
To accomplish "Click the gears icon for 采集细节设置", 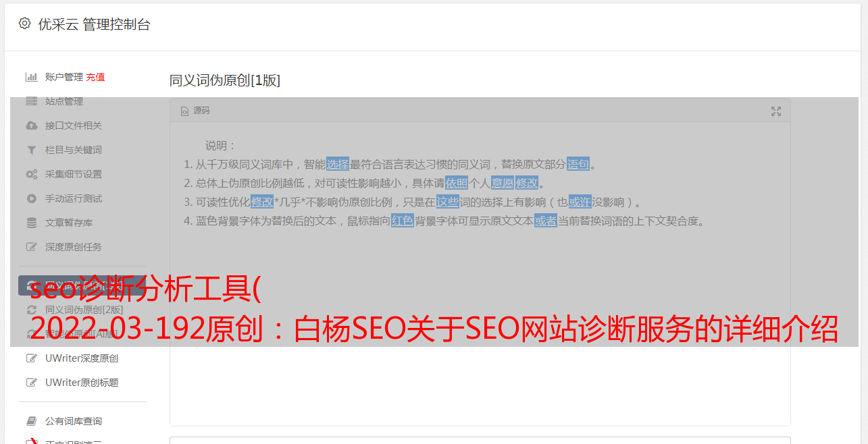I will click(31, 174).
